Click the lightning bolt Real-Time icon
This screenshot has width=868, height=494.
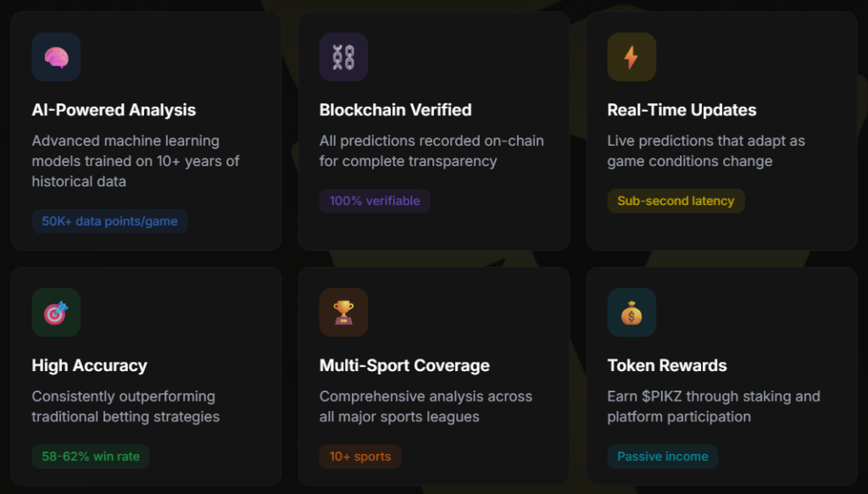[x=632, y=57]
